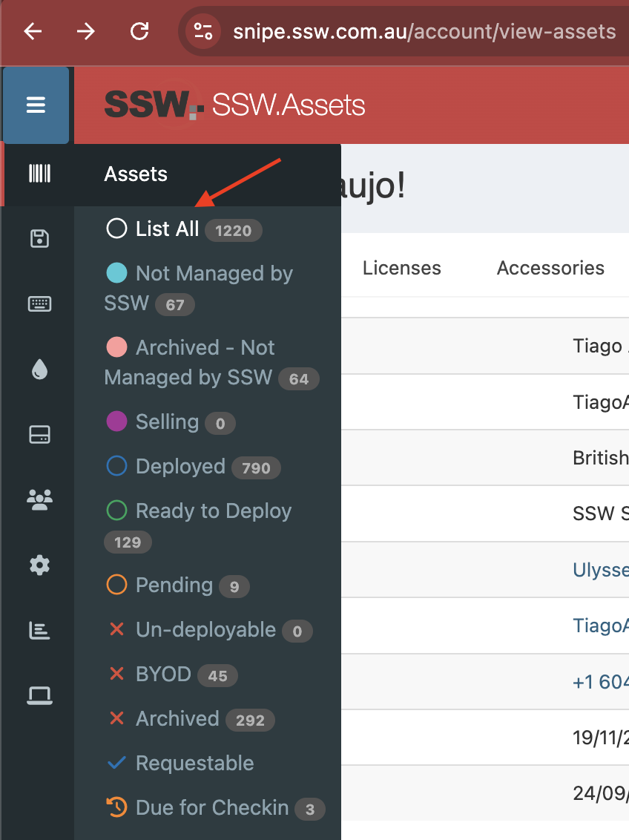Switch to the Licenses tab

click(x=401, y=268)
